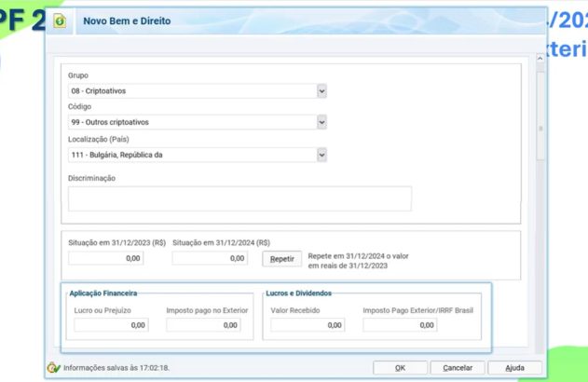588x382 pixels.
Task: Click the Valor Recebido input field
Action: point(308,325)
